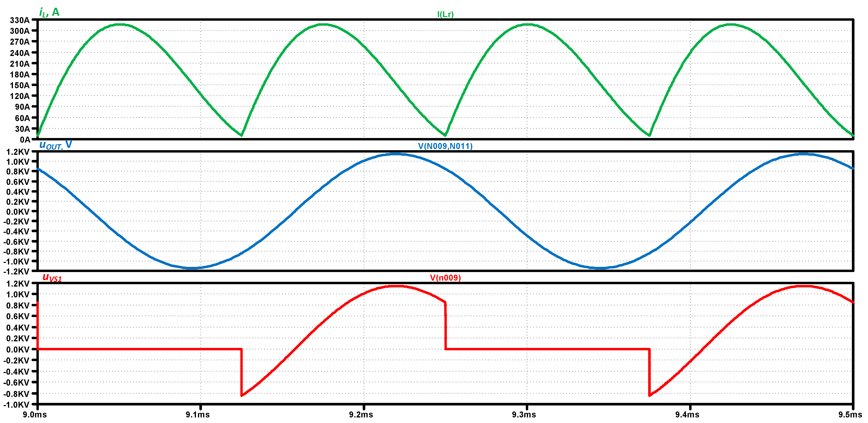Click the V(N009,N011) trace label
This screenshot has width=868, height=423.
point(445,146)
